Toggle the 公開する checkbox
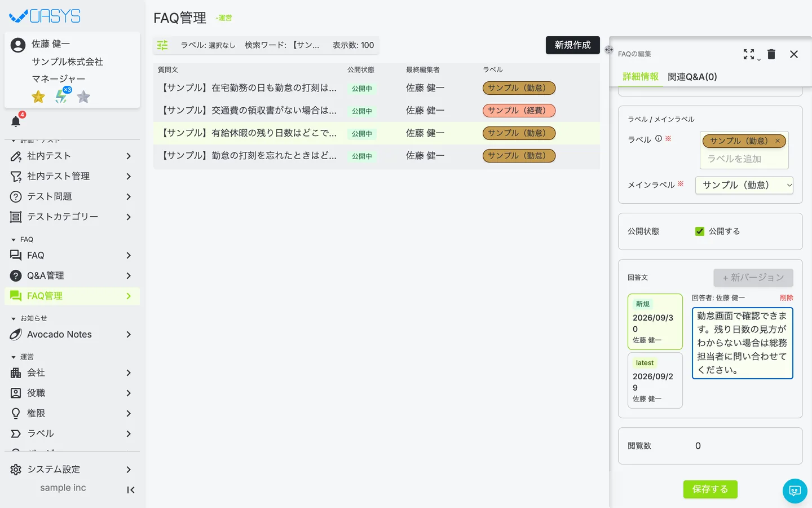Screen dimensions: 812x508 click(700, 231)
